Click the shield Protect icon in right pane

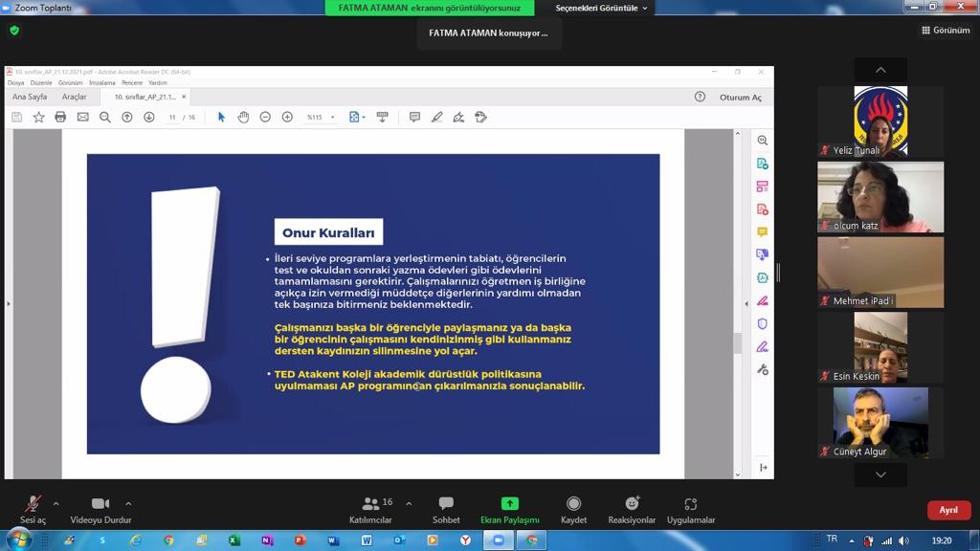(763, 323)
